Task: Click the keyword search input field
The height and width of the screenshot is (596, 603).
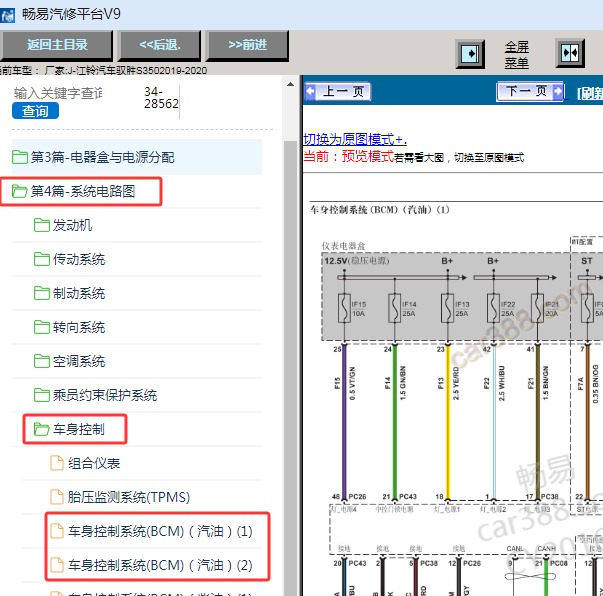Action: (x=58, y=93)
